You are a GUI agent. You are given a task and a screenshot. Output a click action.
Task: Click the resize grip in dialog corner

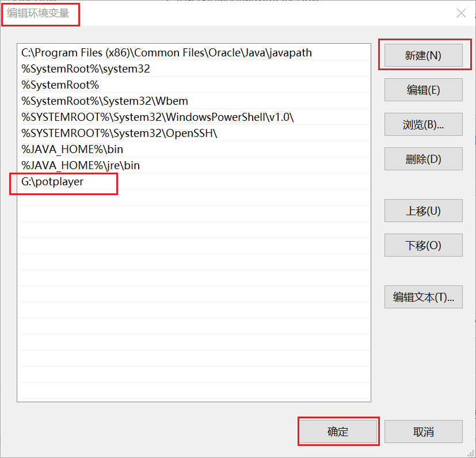point(471,453)
